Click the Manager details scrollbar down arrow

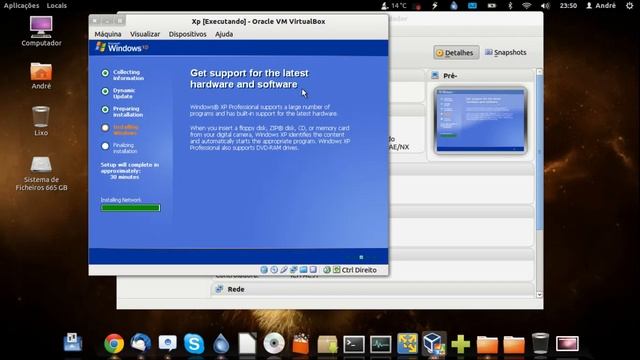click(x=540, y=294)
